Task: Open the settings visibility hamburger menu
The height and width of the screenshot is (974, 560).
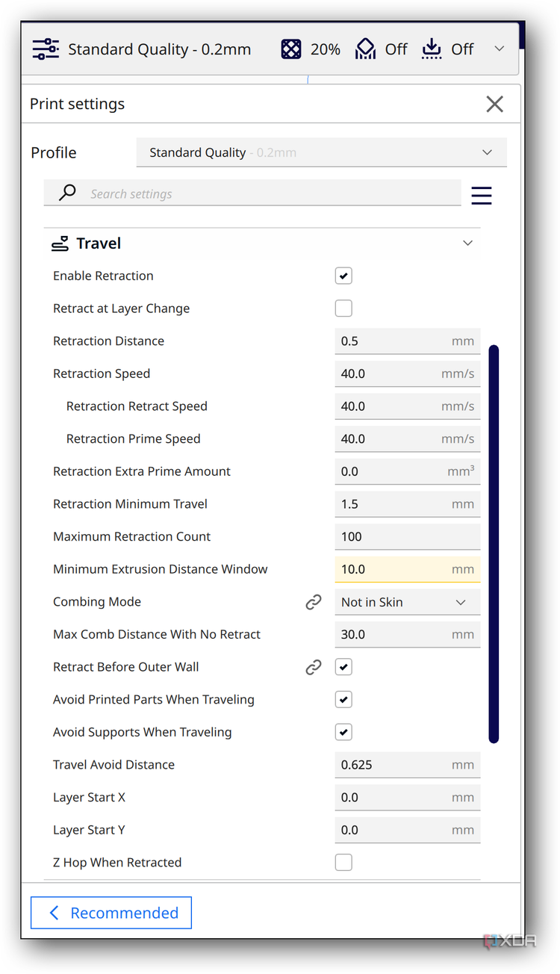Action: [482, 195]
